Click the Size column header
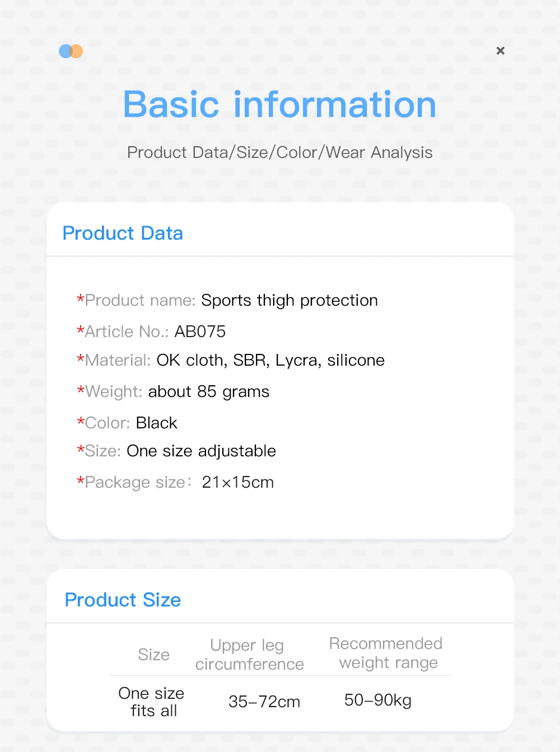 [x=153, y=655]
